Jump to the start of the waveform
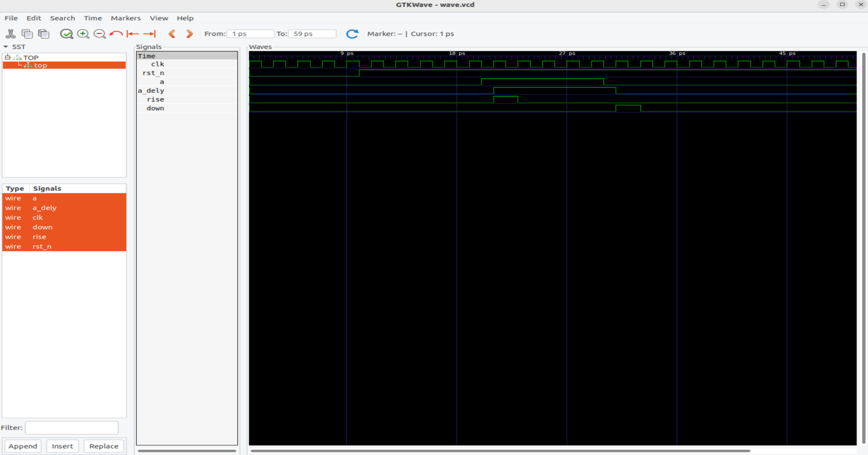This screenshot has width=868, height=455. click(x=133, y=34)
